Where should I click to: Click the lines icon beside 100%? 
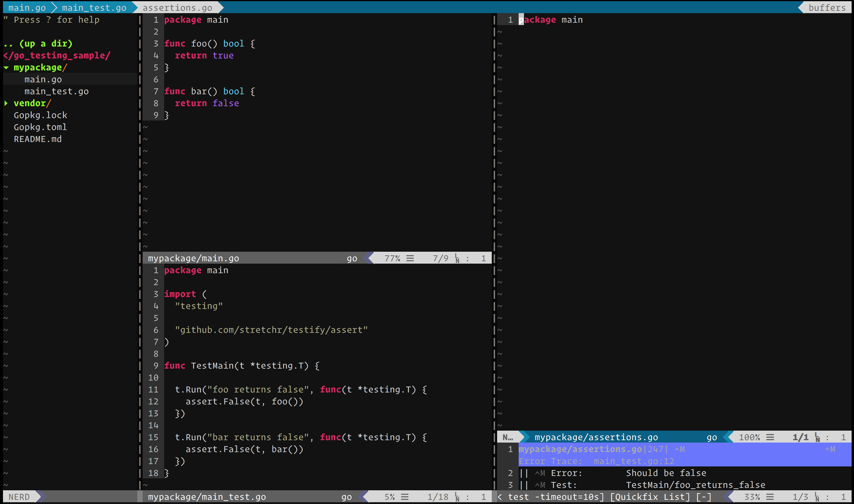770,437
